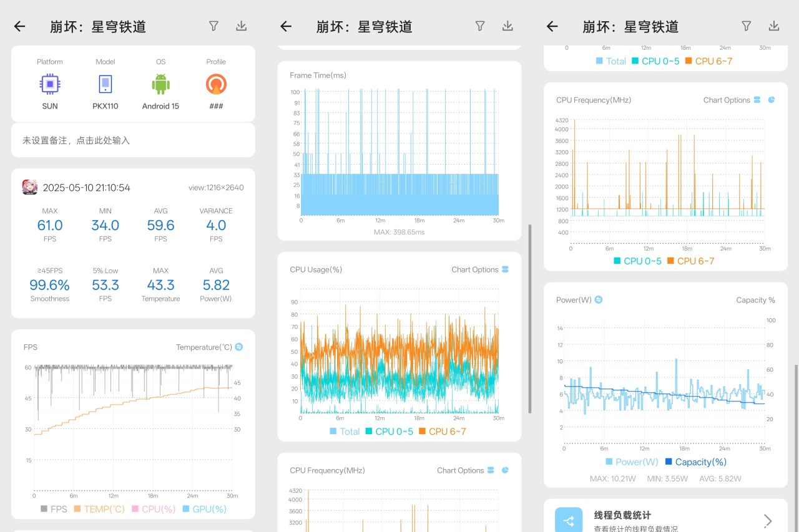
Task: Open the filter icon in the right screenshot
Action: [x=747, y=26]
